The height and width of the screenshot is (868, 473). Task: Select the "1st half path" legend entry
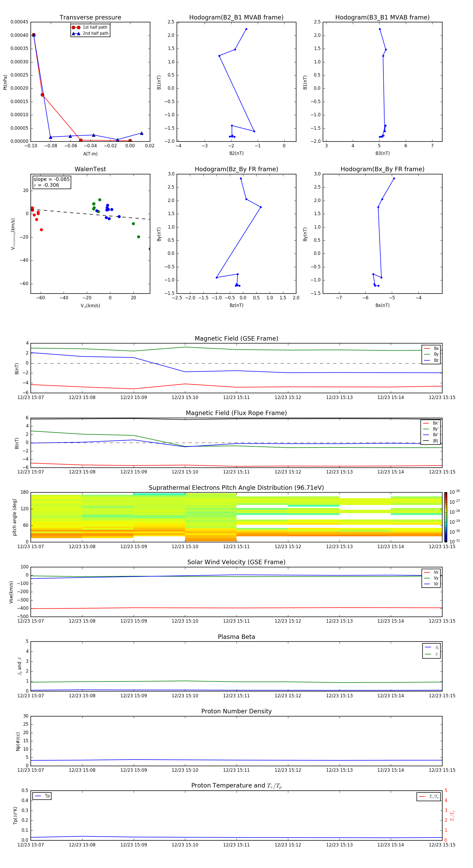coord(90,27)
